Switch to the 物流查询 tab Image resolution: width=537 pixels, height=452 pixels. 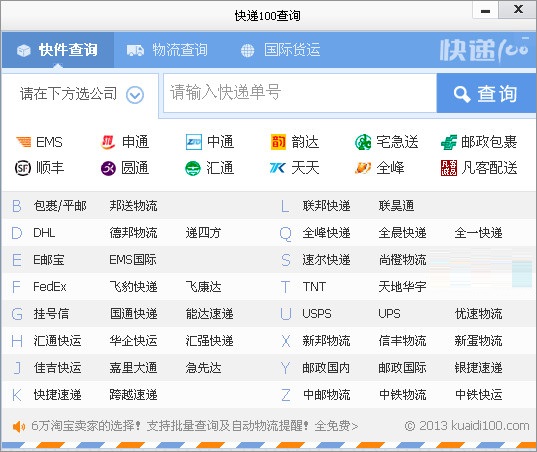167,50
